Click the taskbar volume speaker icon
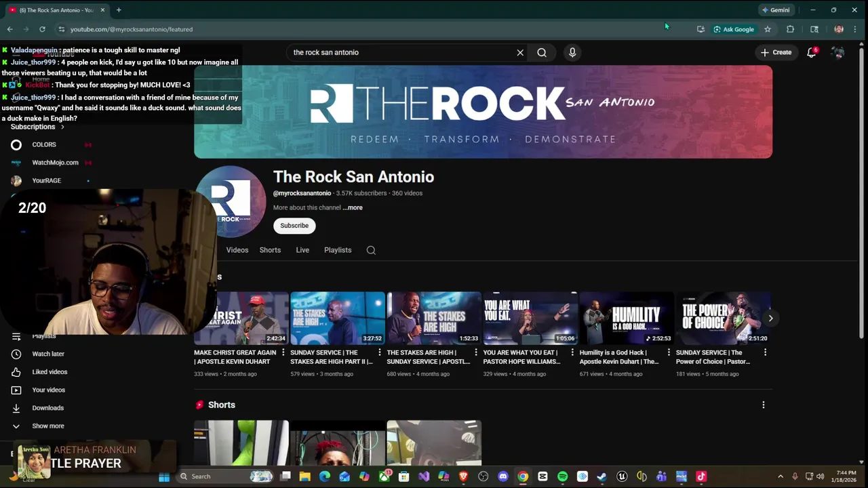 pyautogui.click(x=820, y=476)
